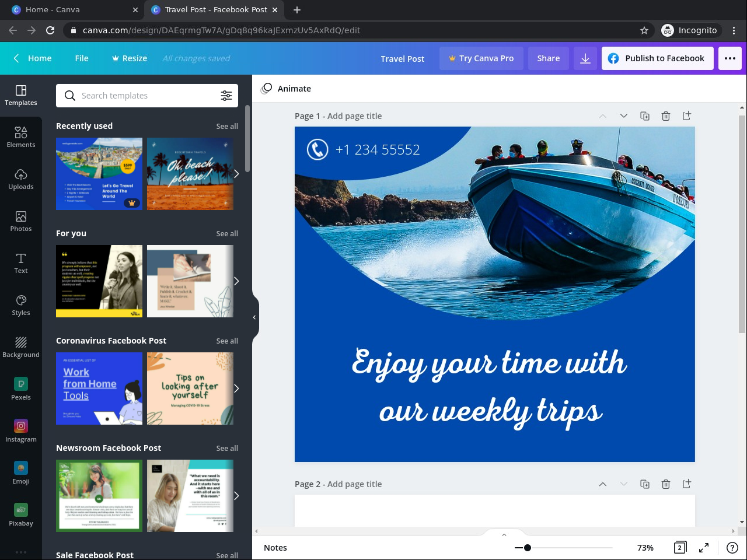Click Try Canva Pro button

[481, 58]
